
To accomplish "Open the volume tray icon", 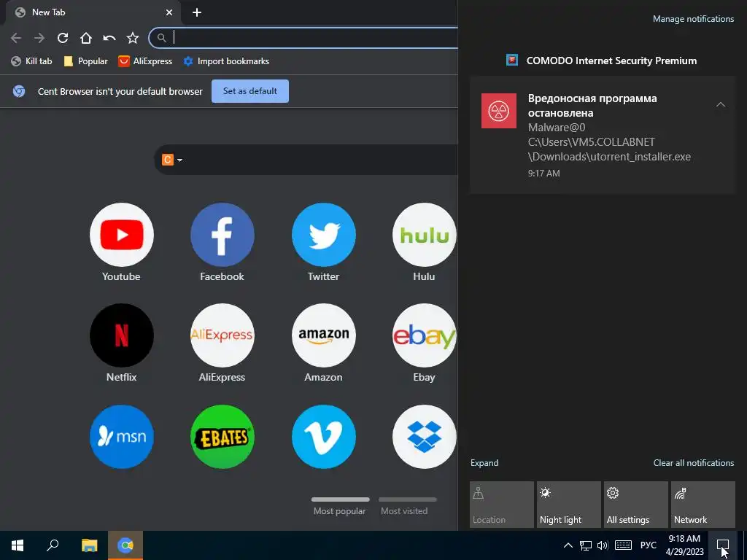I will pos(603,545).
